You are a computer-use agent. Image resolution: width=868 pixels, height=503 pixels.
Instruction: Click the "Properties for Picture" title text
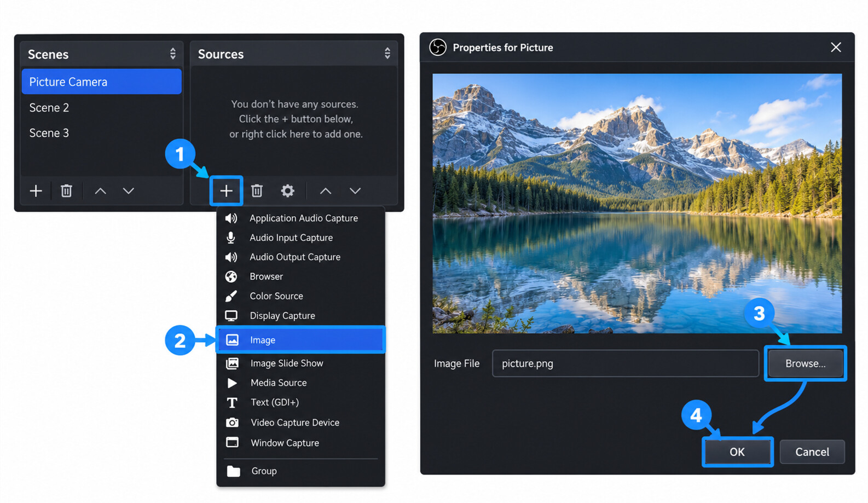click(503, 48)
